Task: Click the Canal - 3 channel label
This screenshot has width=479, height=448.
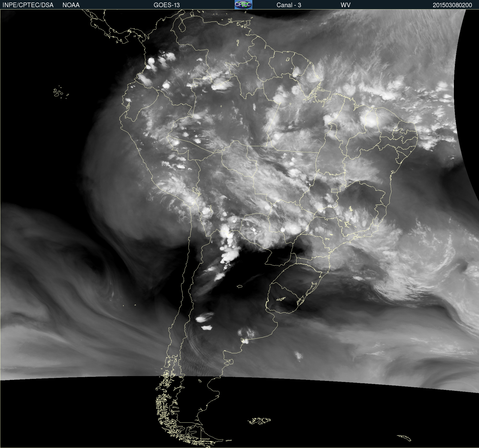Action: (x=289, y=5)
